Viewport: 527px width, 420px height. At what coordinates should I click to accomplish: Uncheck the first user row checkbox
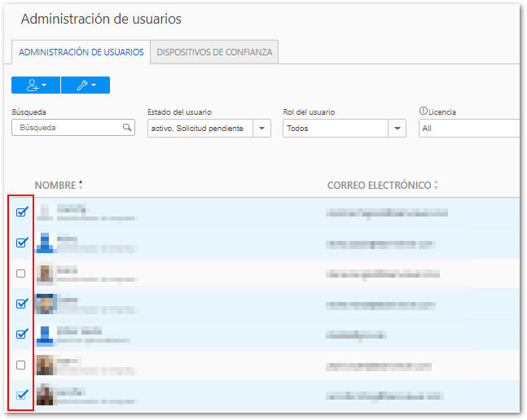(21, 212)
